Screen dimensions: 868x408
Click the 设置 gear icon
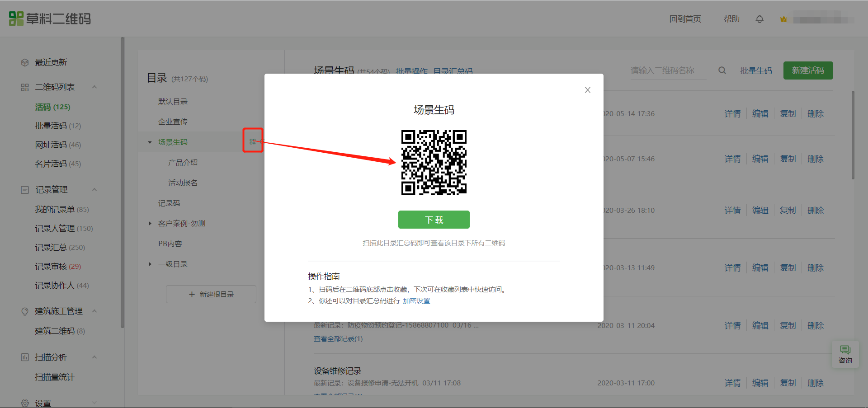click(25, 403)
